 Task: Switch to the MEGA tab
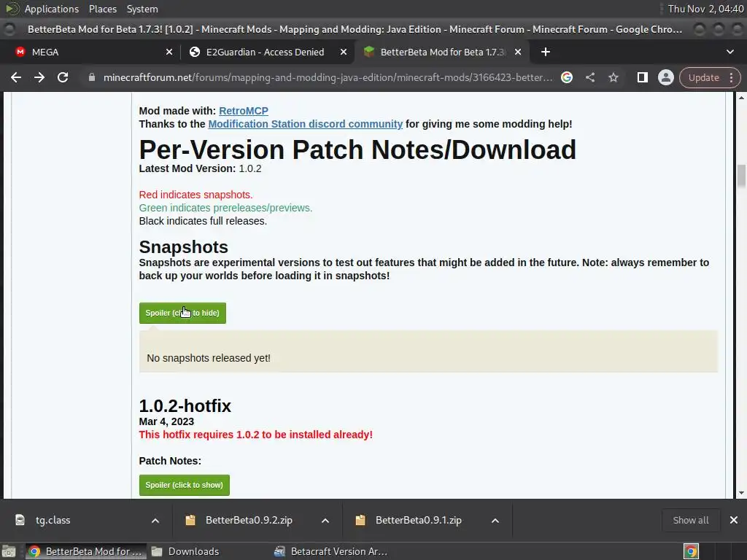click(90, 52)
